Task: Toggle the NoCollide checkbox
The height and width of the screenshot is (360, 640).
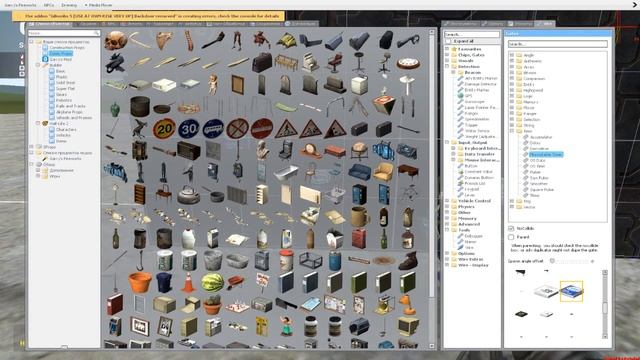Action: pyautogui.click(x=511, y=229)
